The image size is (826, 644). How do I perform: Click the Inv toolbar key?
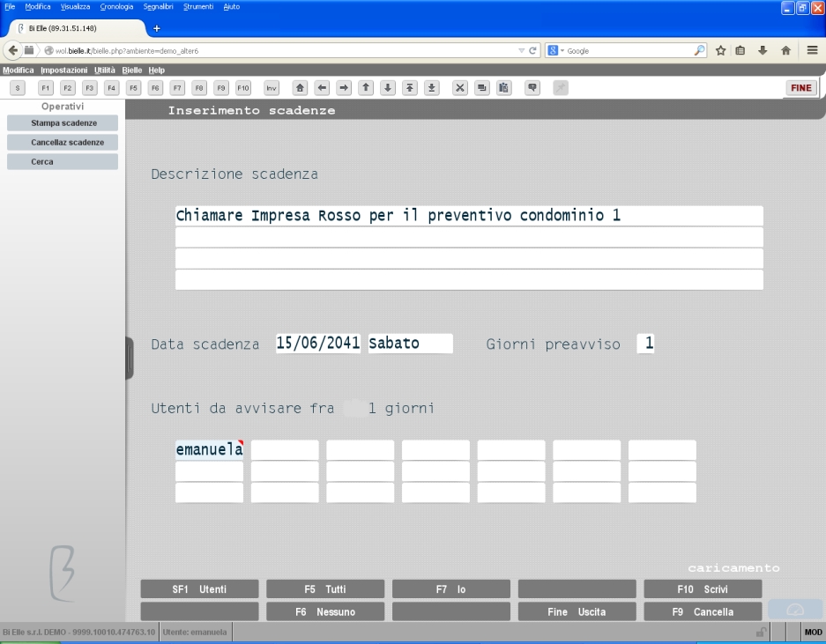272,88
